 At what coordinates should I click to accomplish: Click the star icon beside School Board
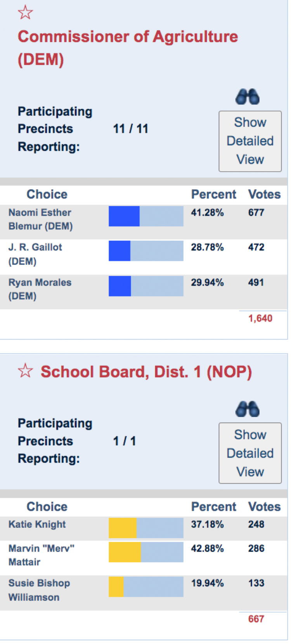pyautogui.click(x=25, y=371)
